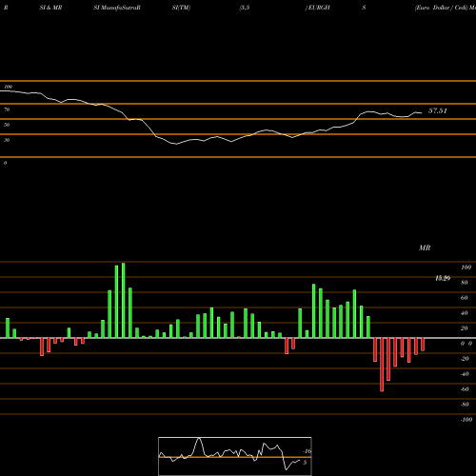Screen dimensions: 476x476
Task: Click the -16 value in mini chart
Action: click(307, 451)
